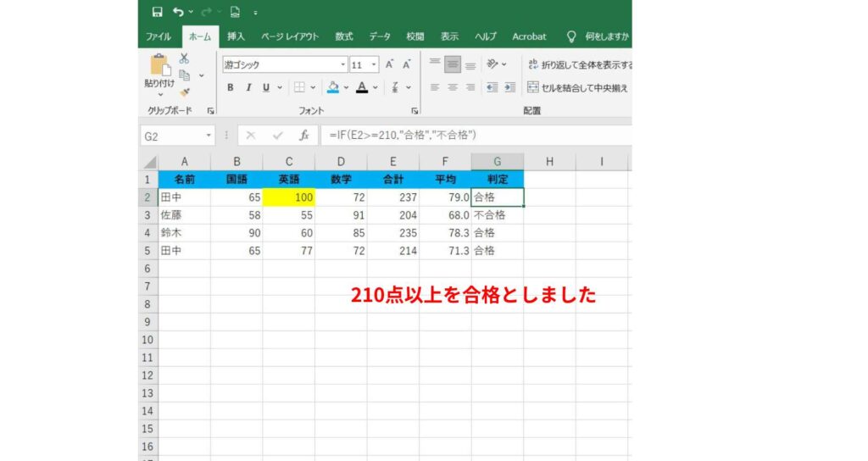Click the Copy icon

(184, 75)
